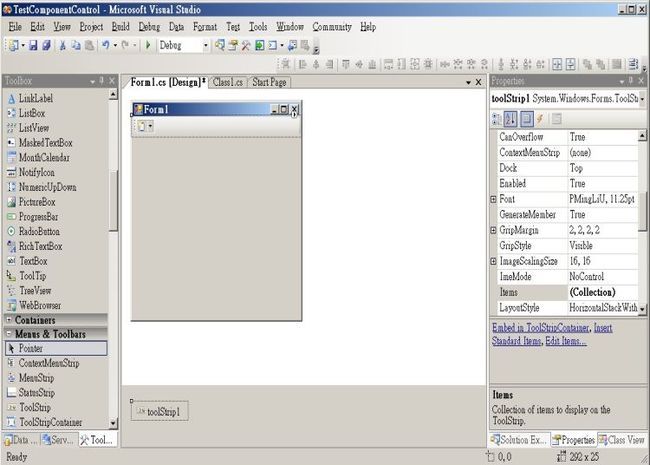Image resolution: width=650 pixels, height=465 pixels.
Task: Expand the ImageScalingSize property row
Action: tap(493, 261)
